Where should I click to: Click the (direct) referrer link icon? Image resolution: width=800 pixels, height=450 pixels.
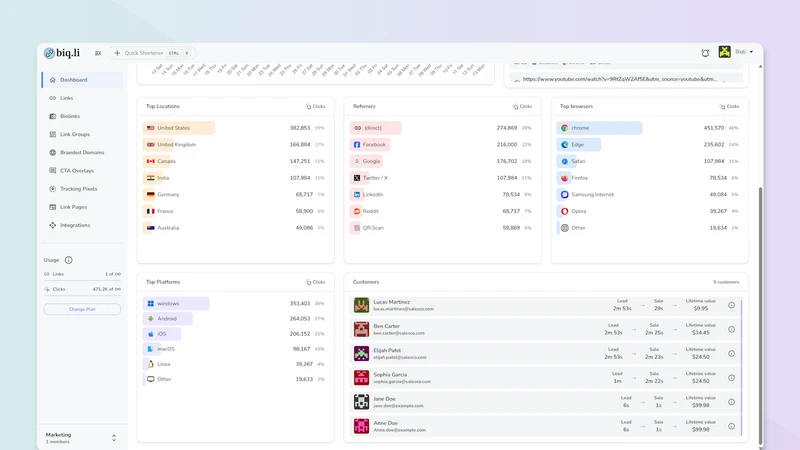click(357, 128)
